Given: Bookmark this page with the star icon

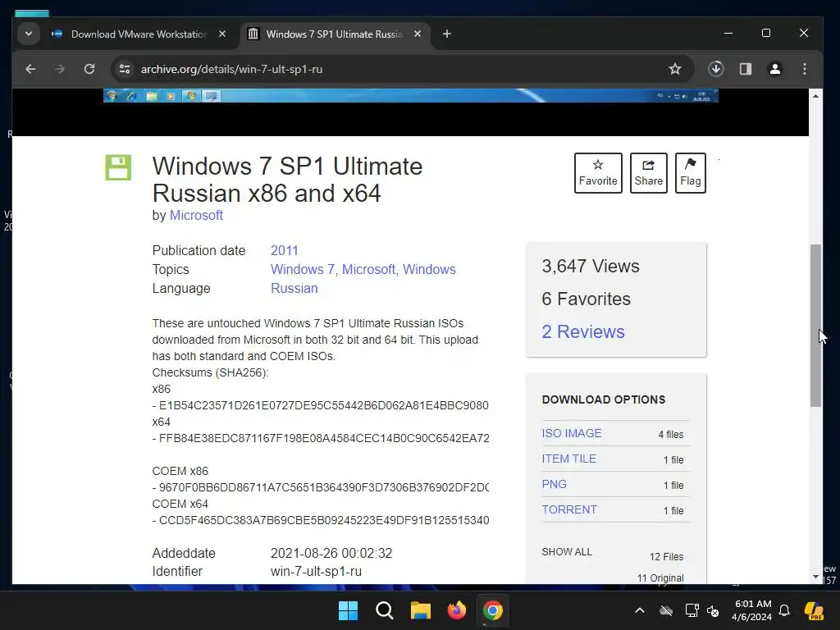Looking at the screenshot, I should (x=675, y=69).
